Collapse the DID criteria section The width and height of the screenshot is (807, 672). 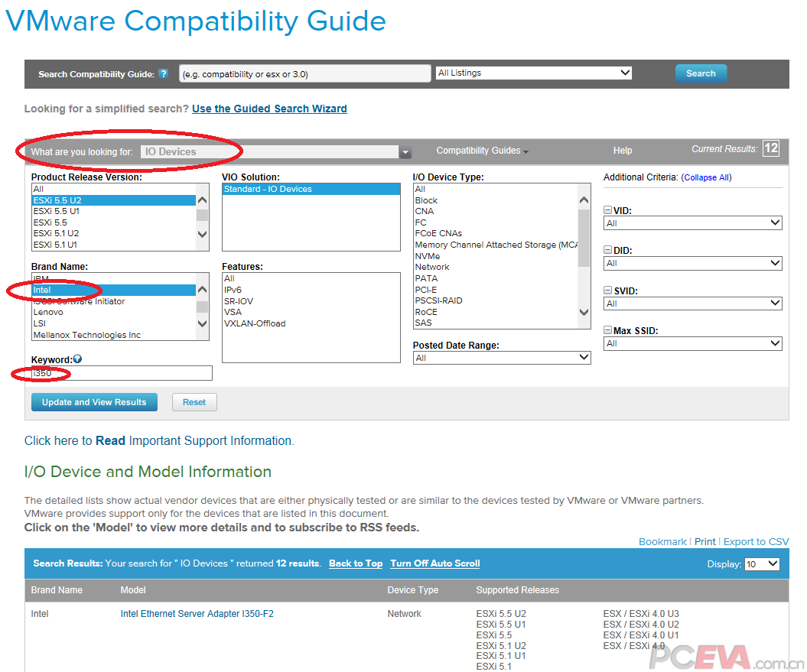(x=608, y=250)
